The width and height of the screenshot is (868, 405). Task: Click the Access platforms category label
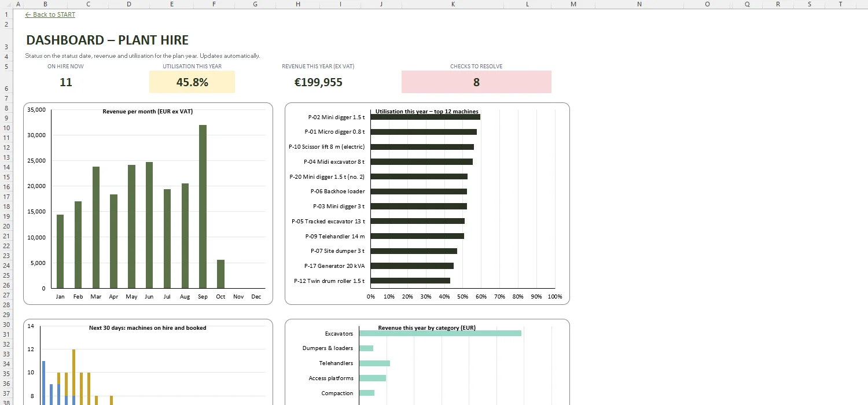coord(331,378)
